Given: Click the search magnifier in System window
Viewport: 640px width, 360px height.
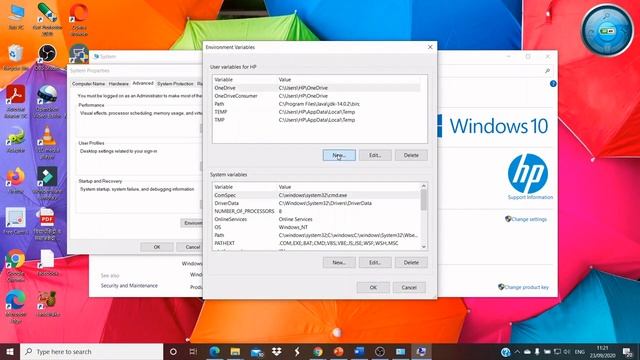Looking at the screenshot, I should click(547, 71).
